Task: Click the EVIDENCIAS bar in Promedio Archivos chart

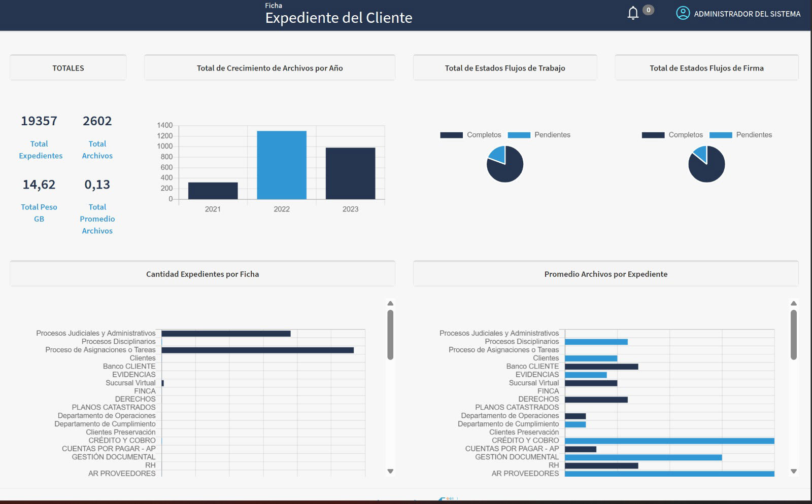Action: (586, 375)
